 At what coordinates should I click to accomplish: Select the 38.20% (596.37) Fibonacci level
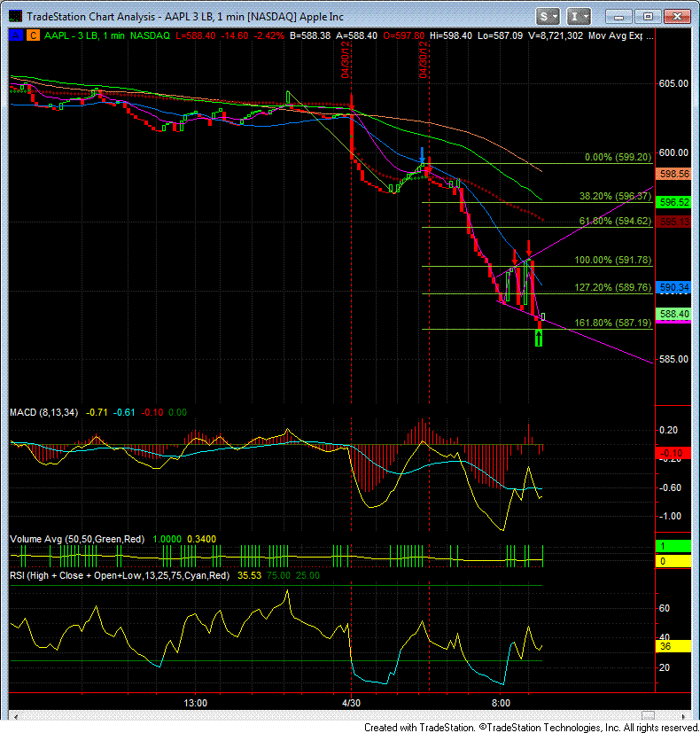pos(616,197)
